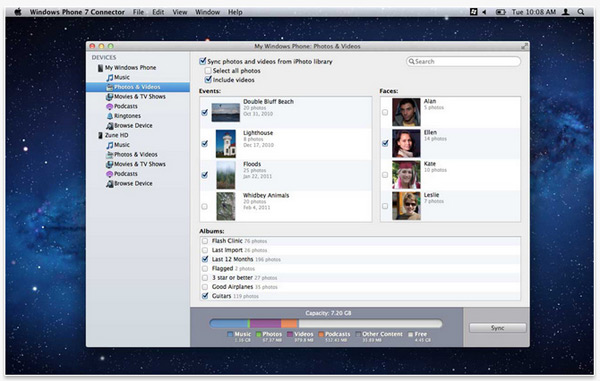Click the Windows flag menu bar icon
This screenshot has width=600, height=381.
(x=473, y=12)
